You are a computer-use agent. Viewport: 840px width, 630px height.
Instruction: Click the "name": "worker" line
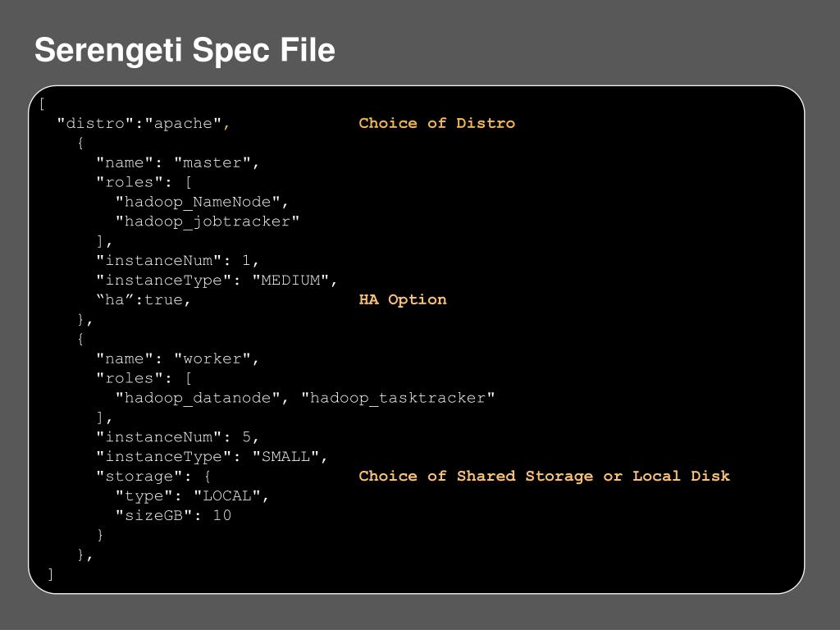178,359
